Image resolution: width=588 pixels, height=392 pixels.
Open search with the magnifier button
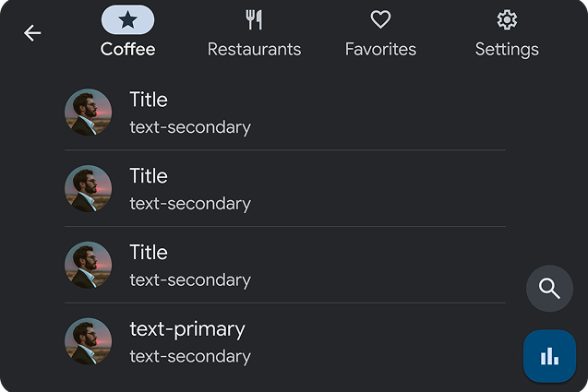[549, 289]
